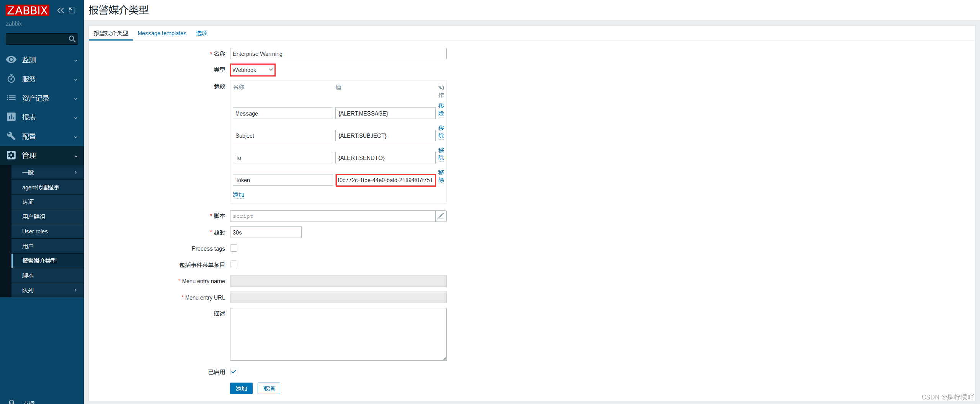Click the inventory list icon

[11, 98]
